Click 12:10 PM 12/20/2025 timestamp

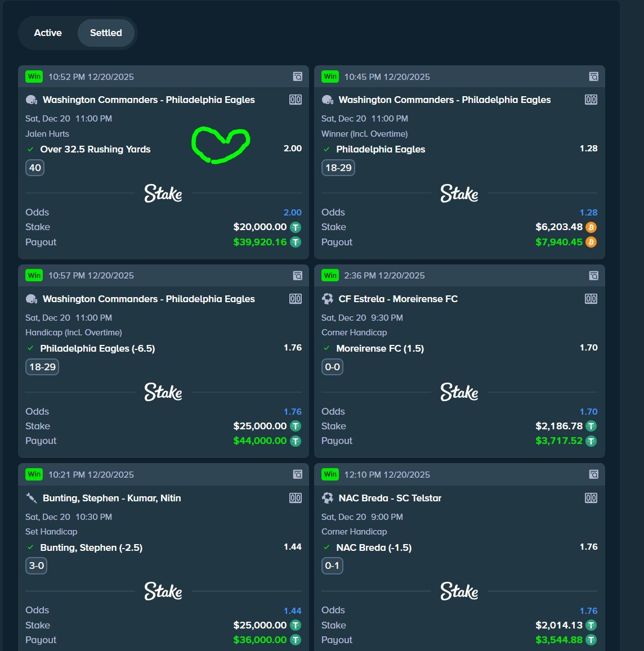(x=387, y=474)
